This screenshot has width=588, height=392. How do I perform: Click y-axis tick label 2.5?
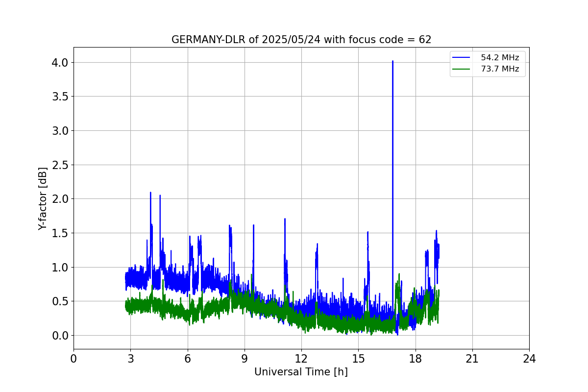60,165
